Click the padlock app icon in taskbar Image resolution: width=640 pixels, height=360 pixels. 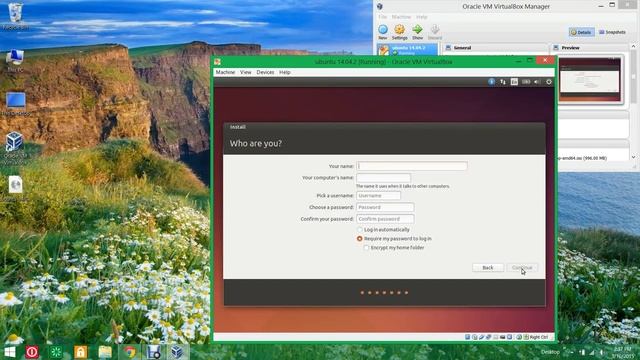click(80, 352)
